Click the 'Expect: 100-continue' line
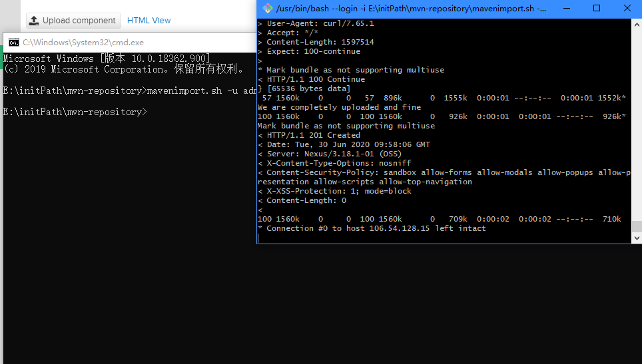Image resolution: width=642 pixels, height=364 pixels. pyautogui.click(x=309, y=51)
